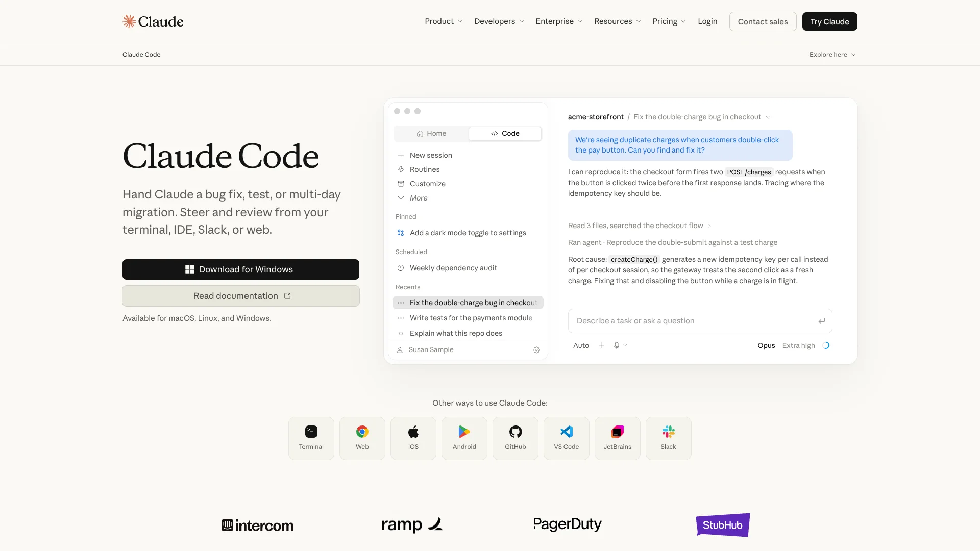Open the Enterprise dropdown
The image size is (980, 551).
pyautogui.click(x=559, y=21)
